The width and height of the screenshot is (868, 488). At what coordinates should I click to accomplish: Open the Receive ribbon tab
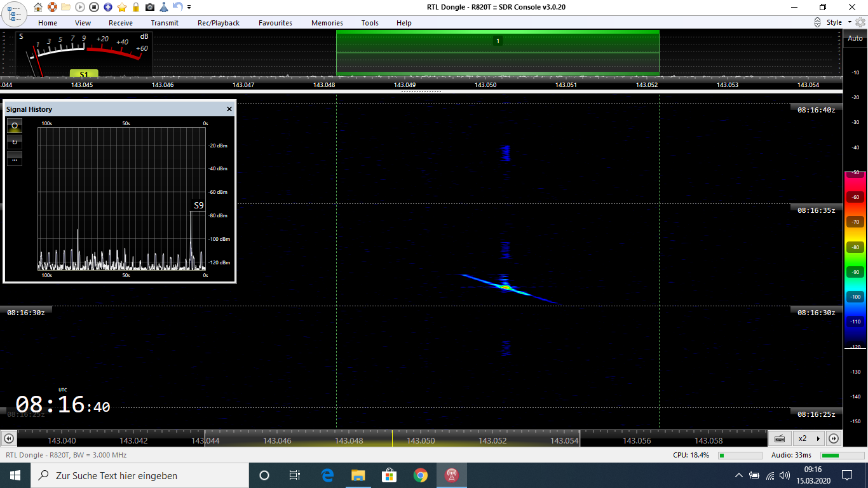tap(121, 23)
